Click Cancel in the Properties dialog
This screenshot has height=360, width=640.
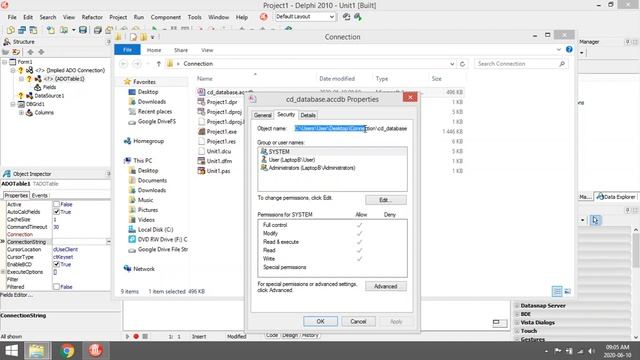coord(358,321)
